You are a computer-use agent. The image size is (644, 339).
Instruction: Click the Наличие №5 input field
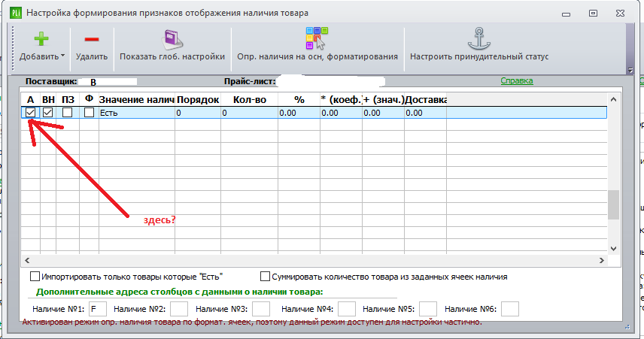[428, 309]
